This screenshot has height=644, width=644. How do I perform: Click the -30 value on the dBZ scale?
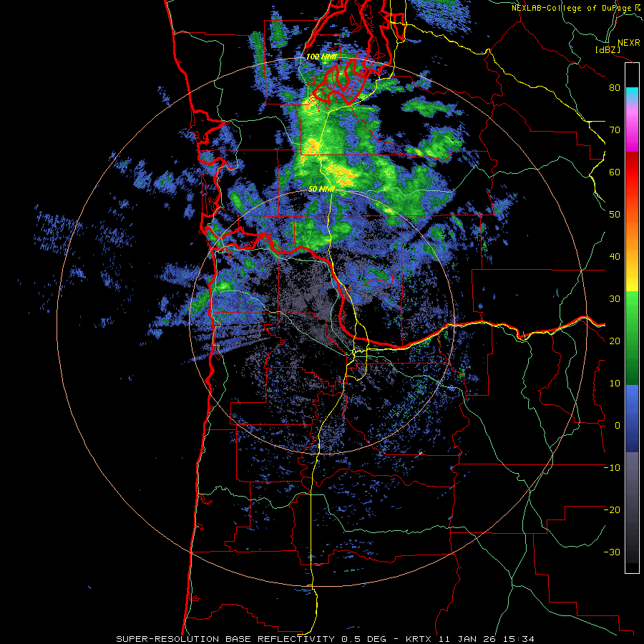[x=612, y=552]
